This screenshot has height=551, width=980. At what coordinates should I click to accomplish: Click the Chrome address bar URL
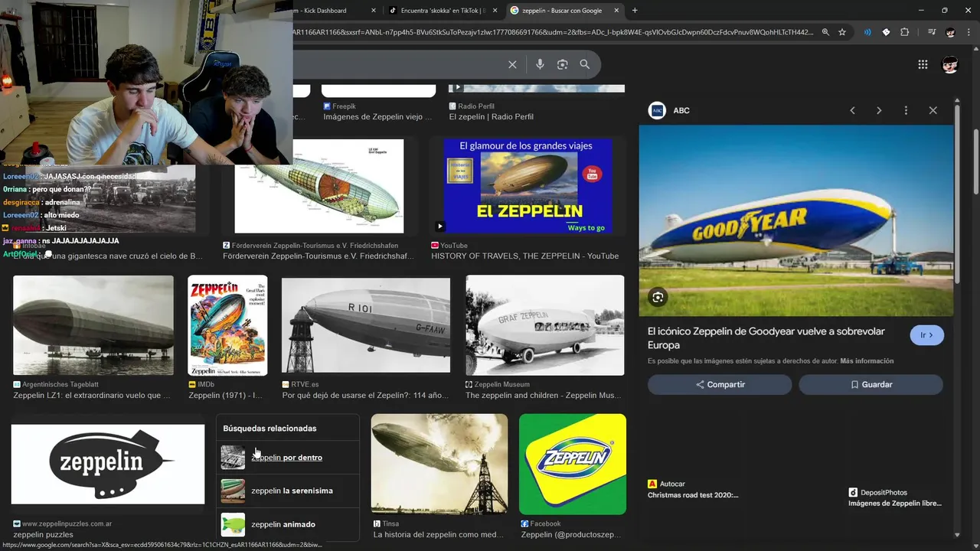[553, 32]
